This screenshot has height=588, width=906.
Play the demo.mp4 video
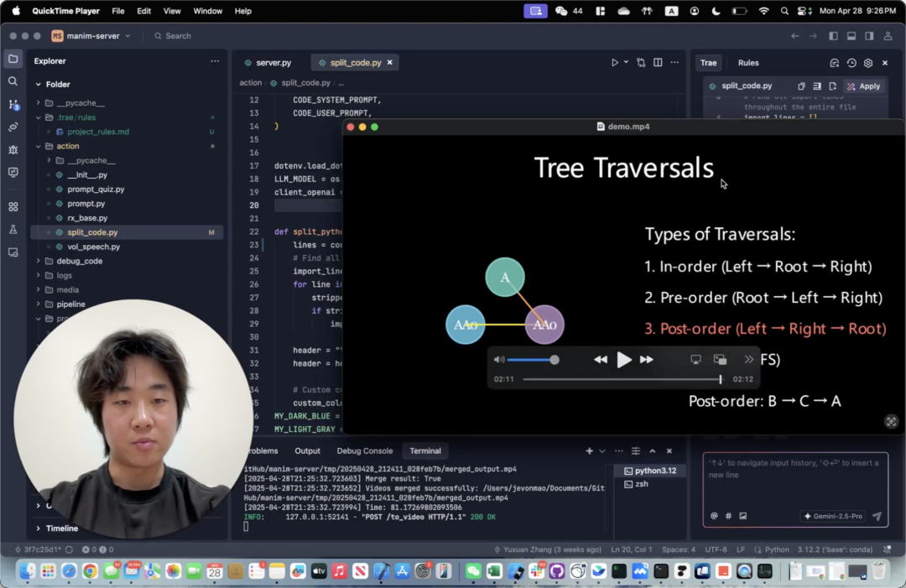click(x=623, y=360)
